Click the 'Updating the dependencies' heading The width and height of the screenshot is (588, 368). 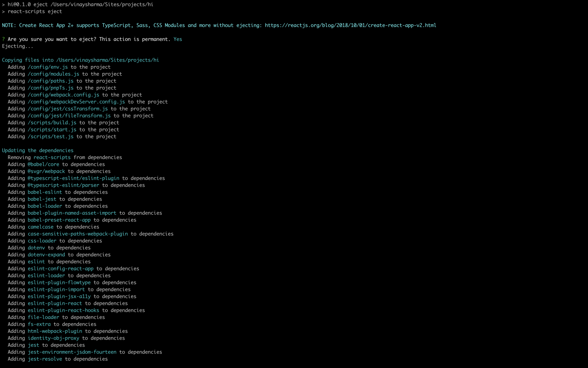(x=38, y=150)
